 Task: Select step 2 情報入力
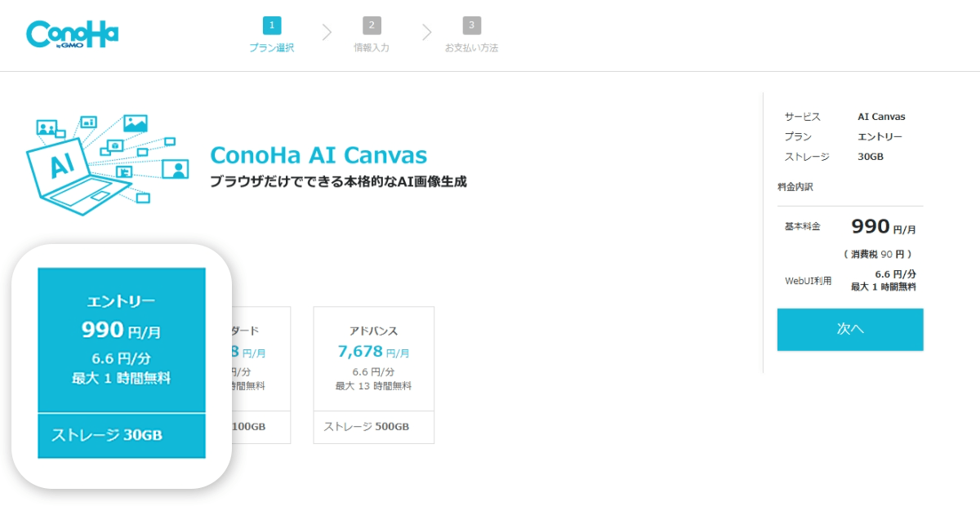(x=372, y=36)
